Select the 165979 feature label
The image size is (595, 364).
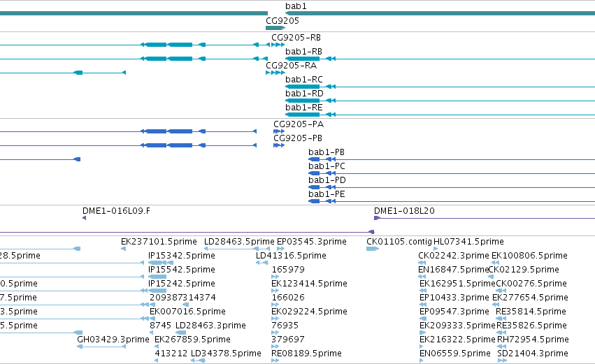click(288, 270)
